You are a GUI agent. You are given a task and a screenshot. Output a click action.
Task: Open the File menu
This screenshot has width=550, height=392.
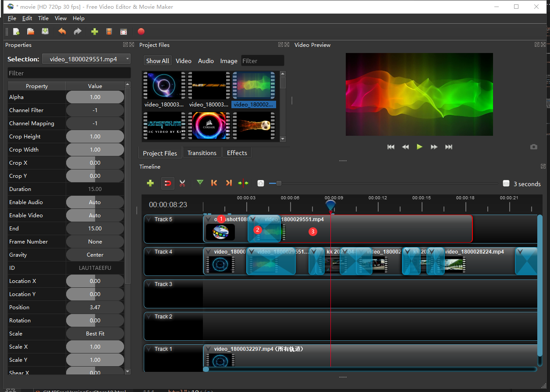(12, 18)
